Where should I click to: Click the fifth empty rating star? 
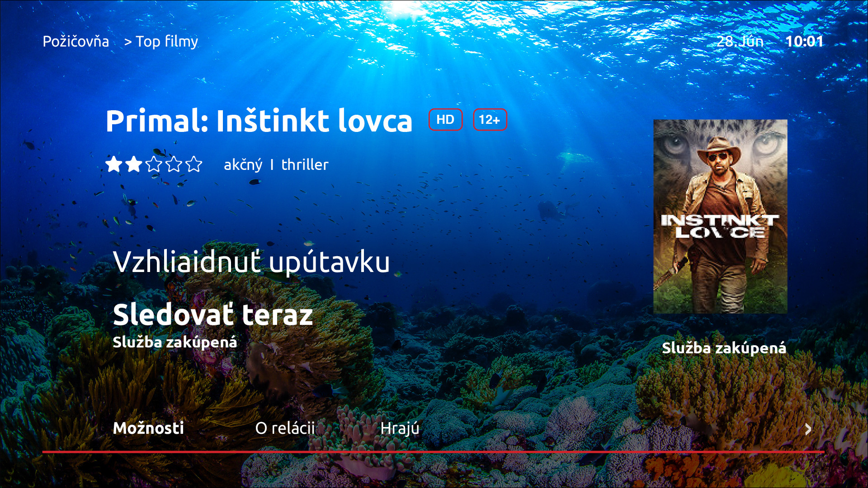(193, 164)
